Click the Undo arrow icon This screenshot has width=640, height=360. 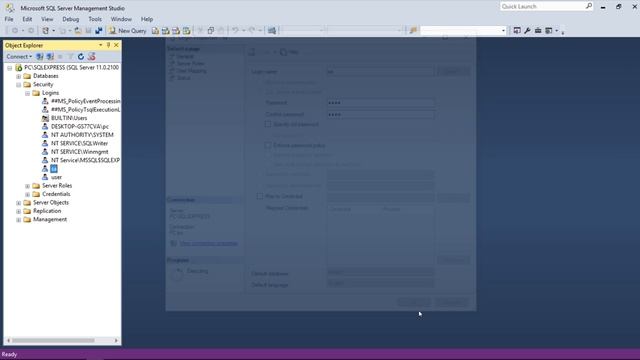tap(235, 31)
